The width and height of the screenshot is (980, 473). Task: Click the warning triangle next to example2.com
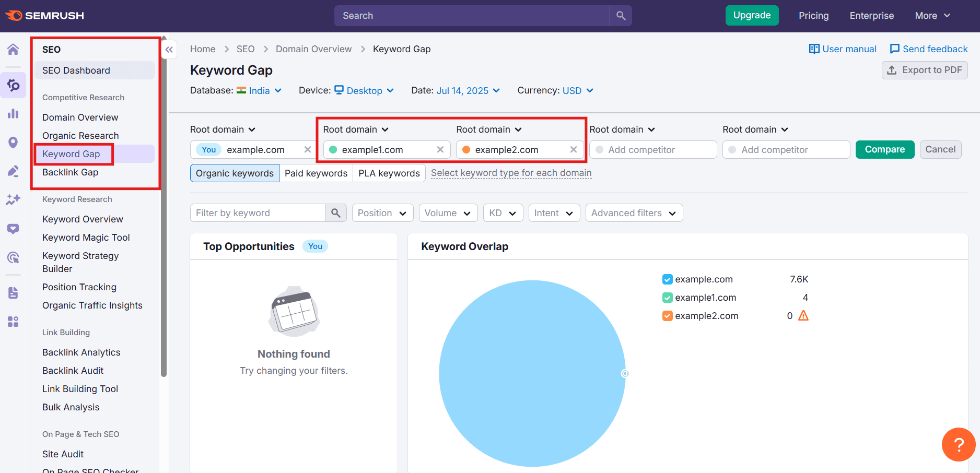click(x=803, y=316)
